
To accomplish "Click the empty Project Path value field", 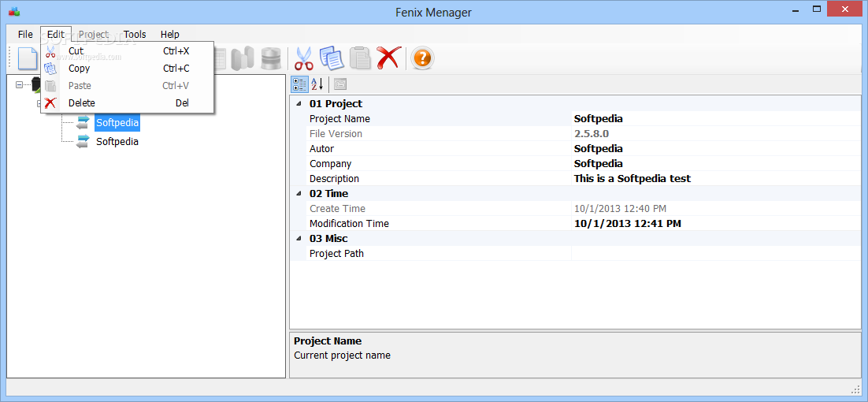I will click(716, 253).
